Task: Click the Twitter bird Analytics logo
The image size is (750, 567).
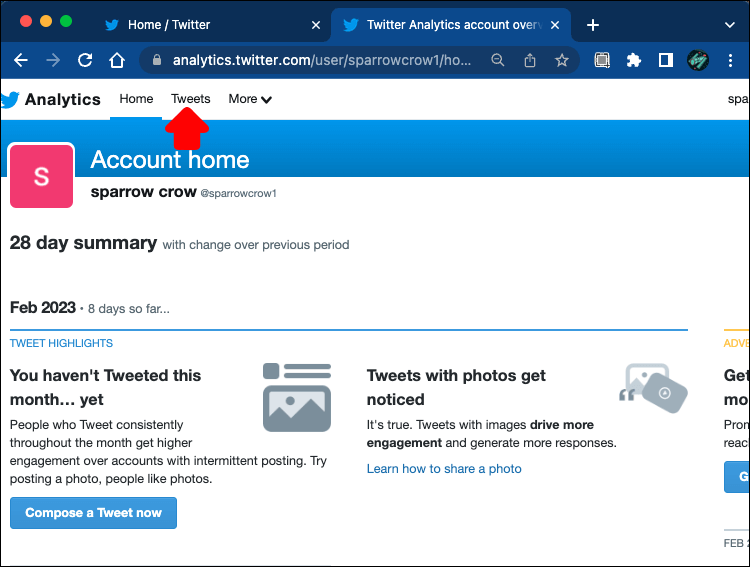Action: coord(51,100)
